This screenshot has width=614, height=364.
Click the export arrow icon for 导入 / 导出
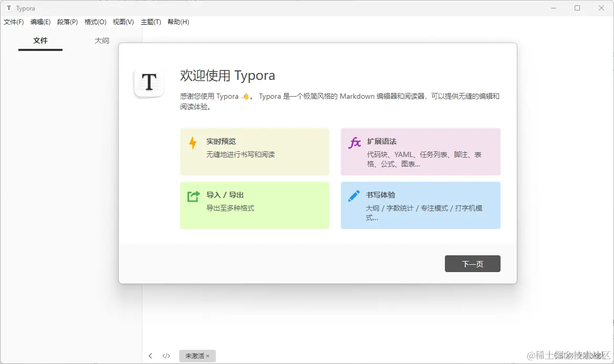193,196
